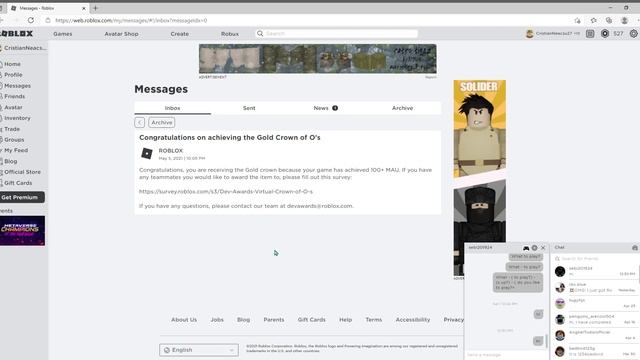Go to Home in the sidebar
The image size is (640, 360).
click(12, 64)
